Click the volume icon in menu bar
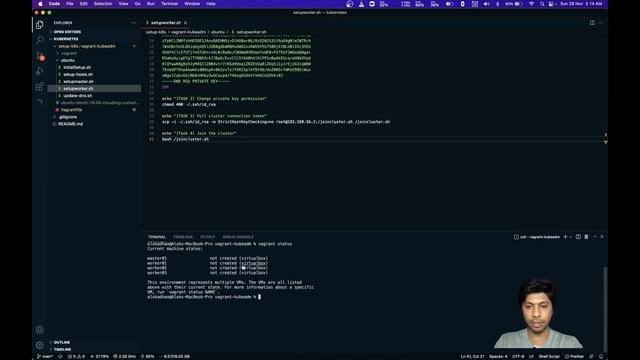Screen dimensions: 640x360 point(487,4)
